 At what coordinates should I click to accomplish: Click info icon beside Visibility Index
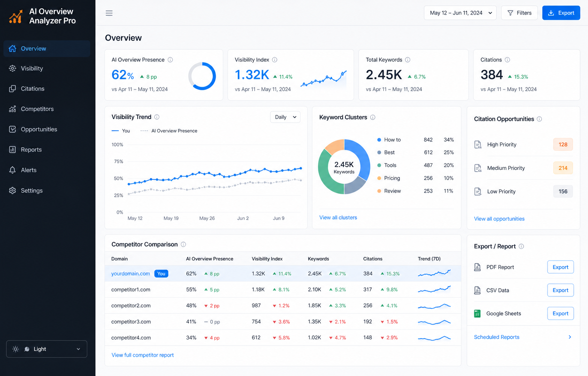pos(274,60)
